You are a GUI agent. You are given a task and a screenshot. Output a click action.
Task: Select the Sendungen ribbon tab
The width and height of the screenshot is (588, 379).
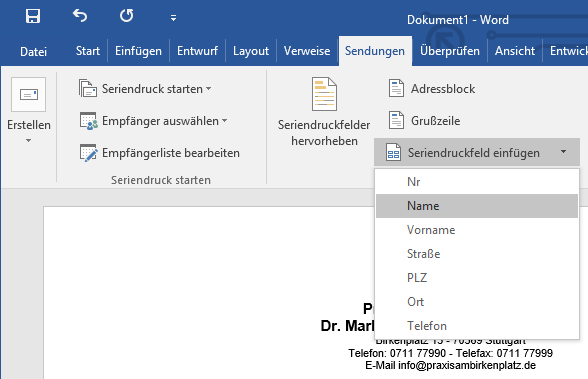click(x=375, y=51)
